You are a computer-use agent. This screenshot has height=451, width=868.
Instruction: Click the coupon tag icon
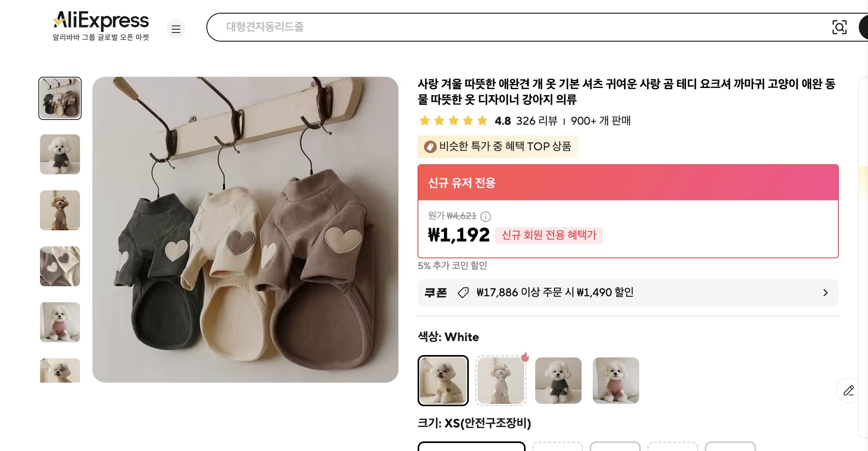[x=463, y=292]
